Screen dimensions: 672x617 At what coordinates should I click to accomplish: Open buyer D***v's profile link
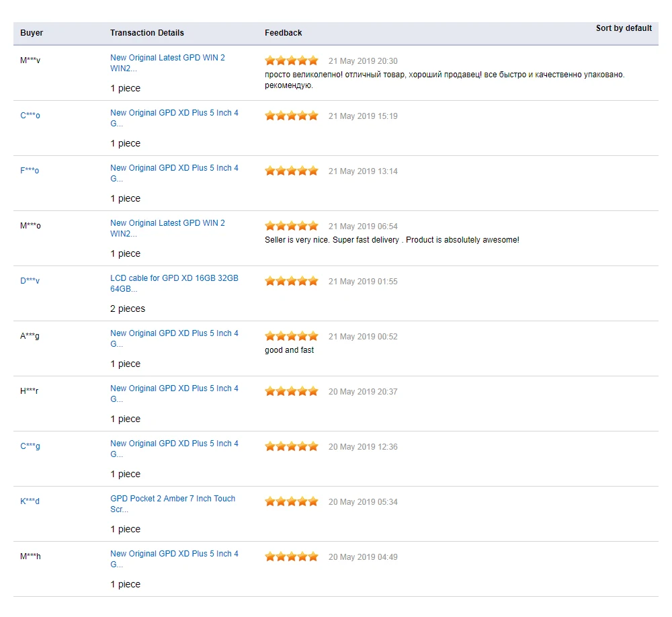click(x=30, y=281)
